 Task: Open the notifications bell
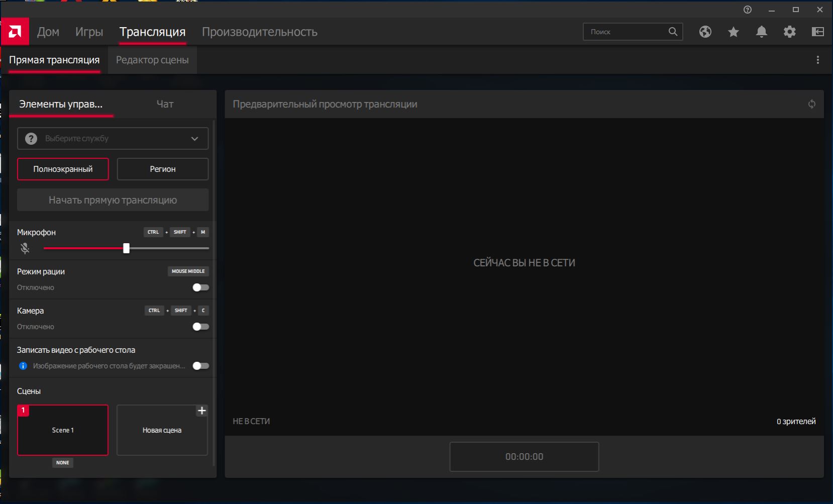[x=761, y=32]
